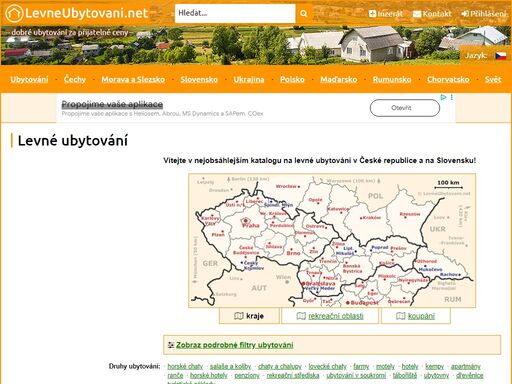This screenshot has width=512, height=384.
Task: Open Morava a Slezsko menu item
Action: (x=133, y=79)
